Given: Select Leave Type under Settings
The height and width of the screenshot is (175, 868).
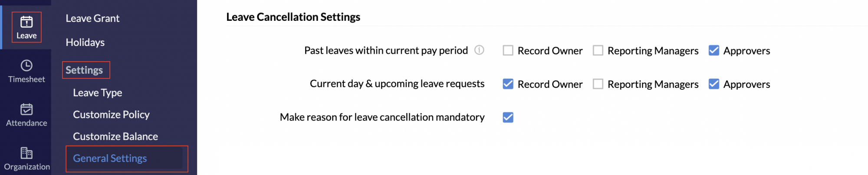Looking at the screenshot, I should [98, 93].
